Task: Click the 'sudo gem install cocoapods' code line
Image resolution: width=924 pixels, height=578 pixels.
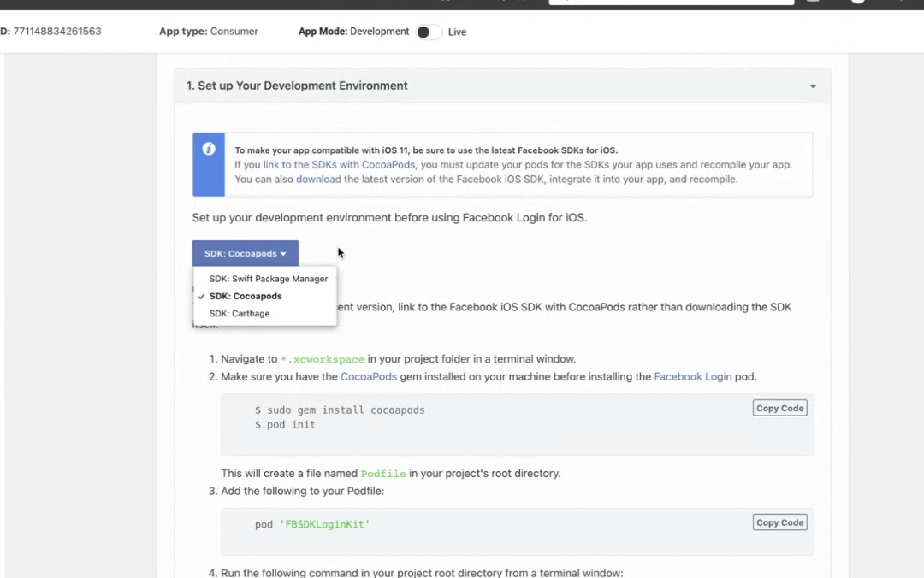Action: [x=340, y=410]
